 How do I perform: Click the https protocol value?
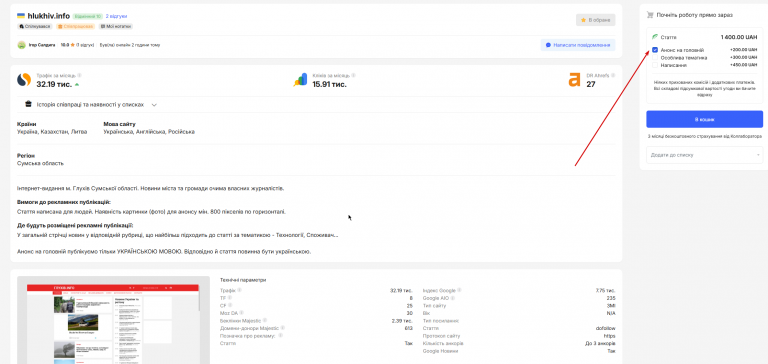(x=609, y=336)
